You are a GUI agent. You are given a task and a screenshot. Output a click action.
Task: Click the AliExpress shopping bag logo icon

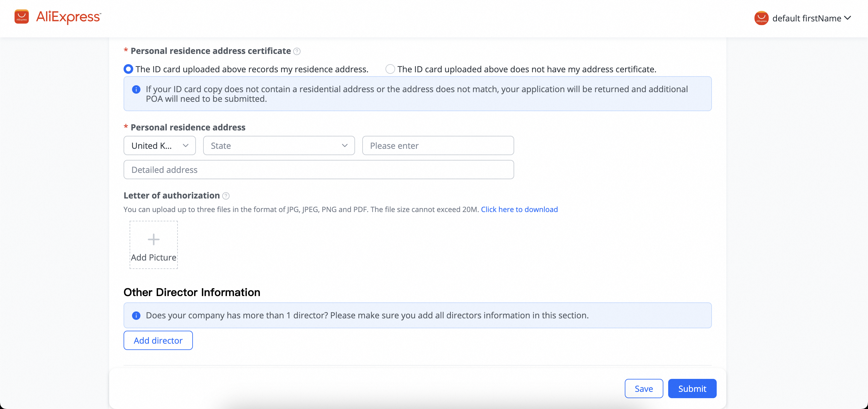22,17
